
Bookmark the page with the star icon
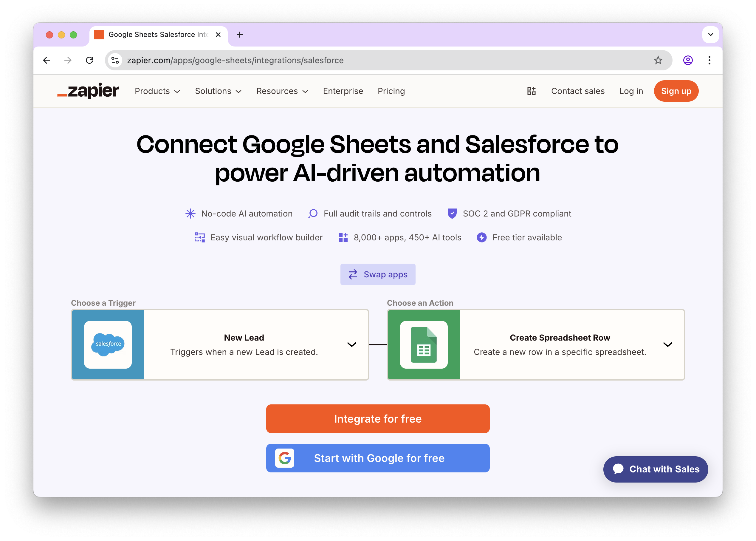point(658,60)
